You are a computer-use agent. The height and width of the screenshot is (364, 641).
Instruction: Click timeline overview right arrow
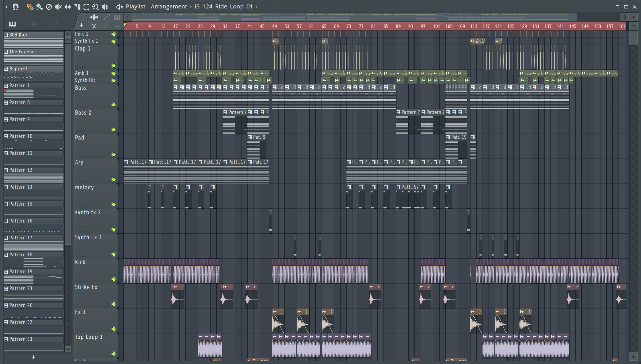(x=625, y=17)
